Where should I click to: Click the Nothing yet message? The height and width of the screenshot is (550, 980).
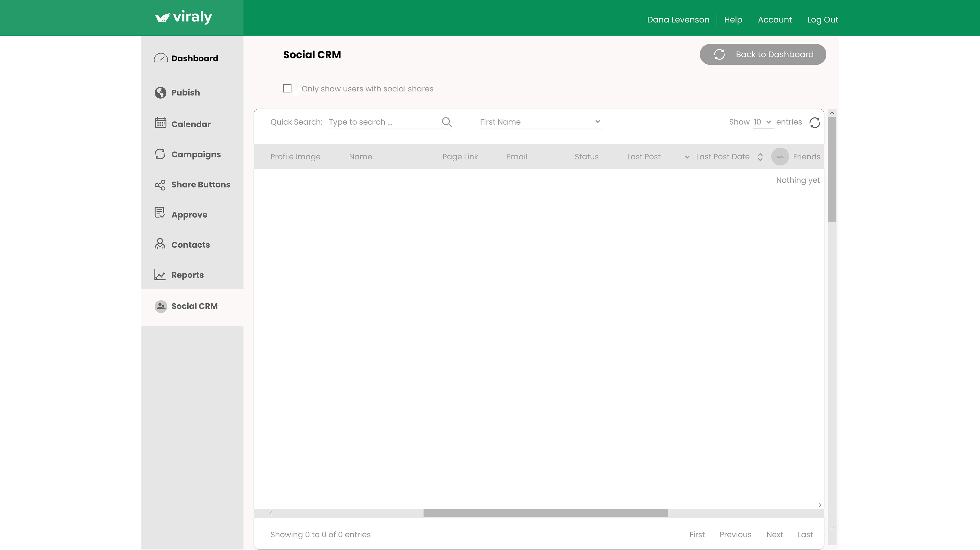[798, 181]
